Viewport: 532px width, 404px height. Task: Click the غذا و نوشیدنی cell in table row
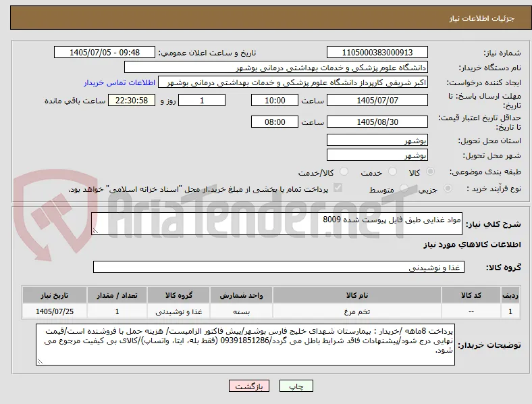(x=178, y=311)
